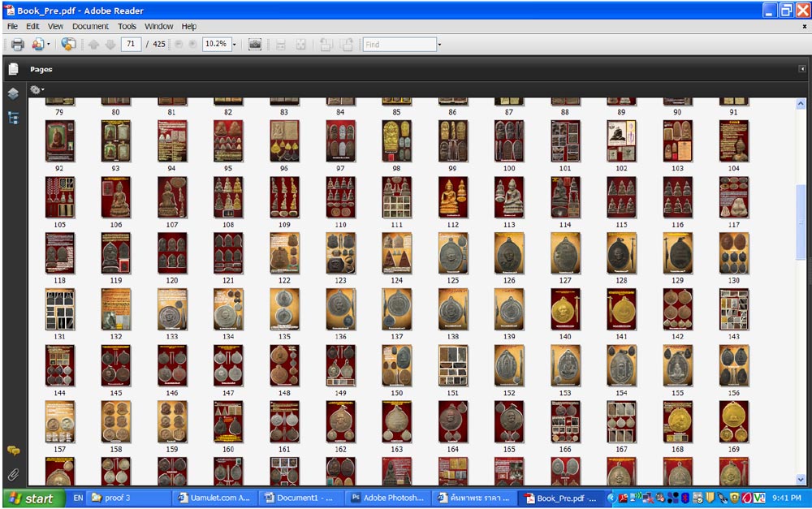
Task: Click the page number input field
Action: (x=131, y=45)
